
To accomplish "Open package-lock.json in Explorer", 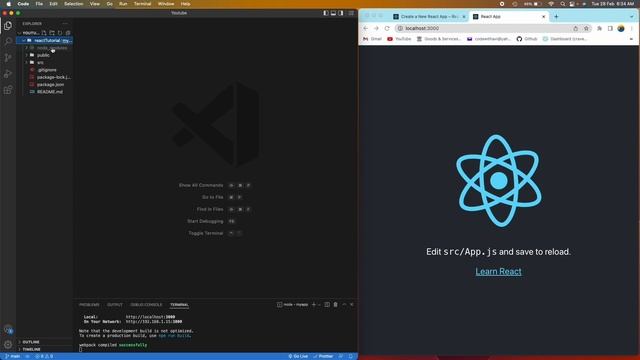I will tap(45, 77).
